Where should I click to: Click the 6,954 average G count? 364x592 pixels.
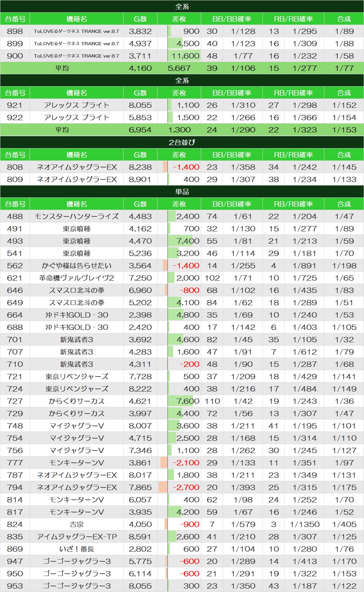click(140, 130)
